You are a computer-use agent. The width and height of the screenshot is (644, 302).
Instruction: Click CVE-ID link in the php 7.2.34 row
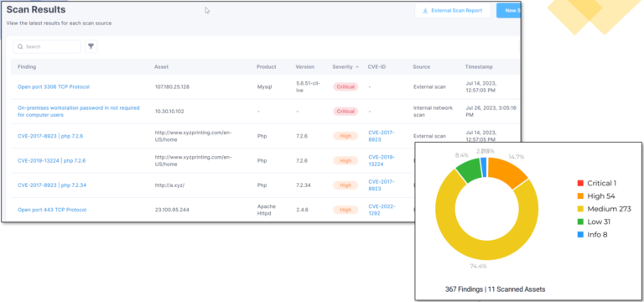tap(382, 185)
